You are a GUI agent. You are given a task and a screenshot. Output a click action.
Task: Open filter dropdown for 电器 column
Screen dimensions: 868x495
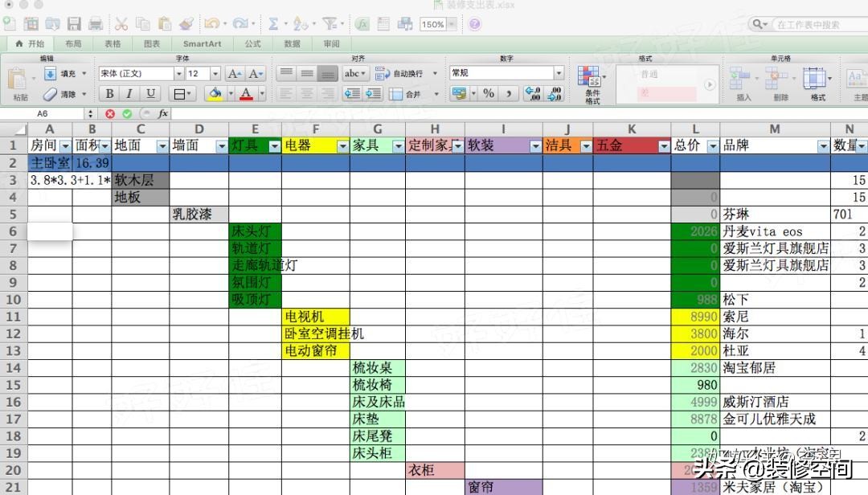pyautogui.click(x=342, y=146)
